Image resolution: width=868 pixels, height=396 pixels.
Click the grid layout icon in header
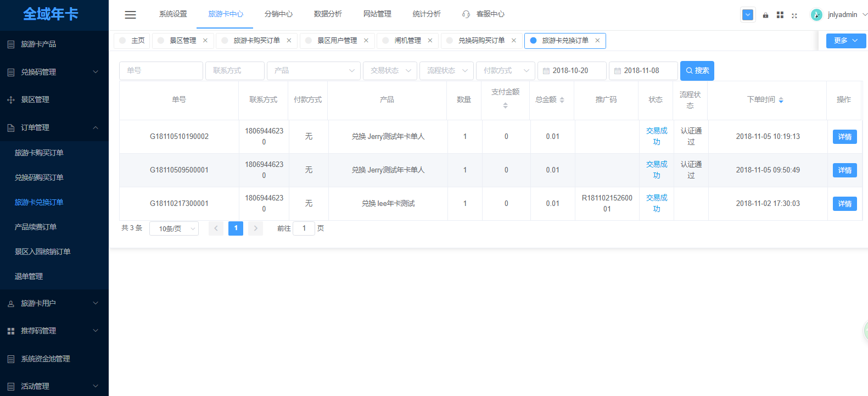(780, 15)
